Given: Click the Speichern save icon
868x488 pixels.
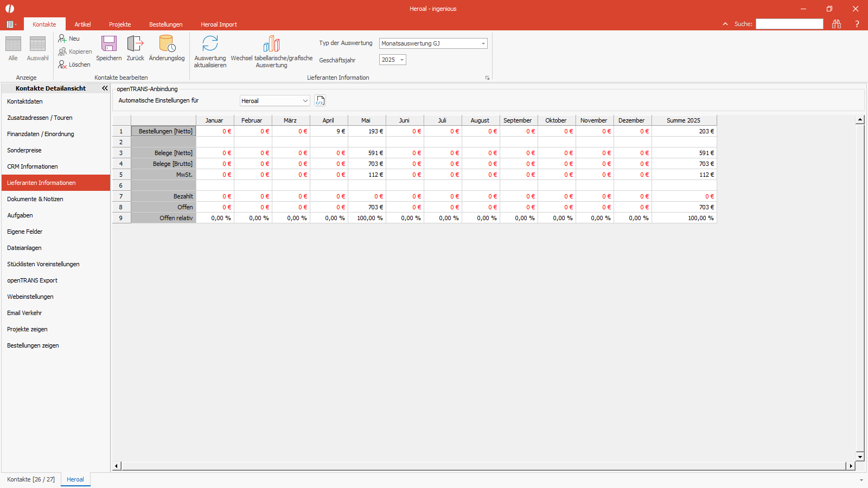Looking at the screenshot, I should click(109, 44).
